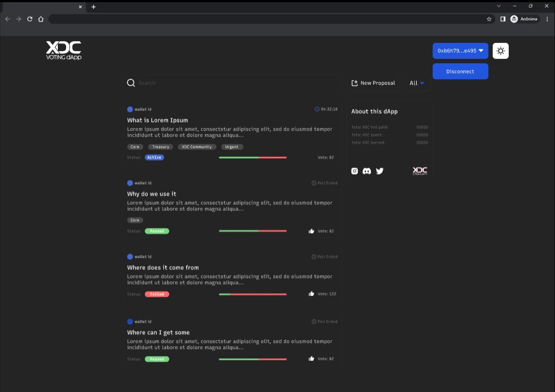Click the Active status badge
Screen dimensions: 555x392
click(154, 157)
